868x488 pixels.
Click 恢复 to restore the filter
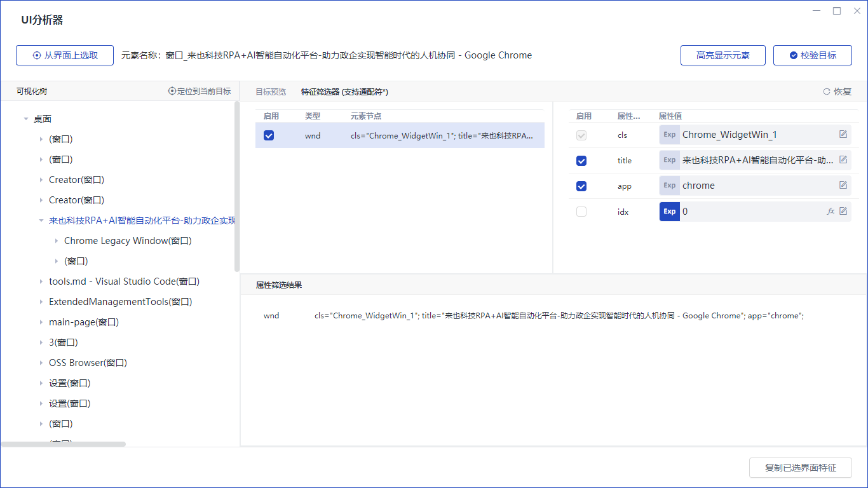point(837,91)
